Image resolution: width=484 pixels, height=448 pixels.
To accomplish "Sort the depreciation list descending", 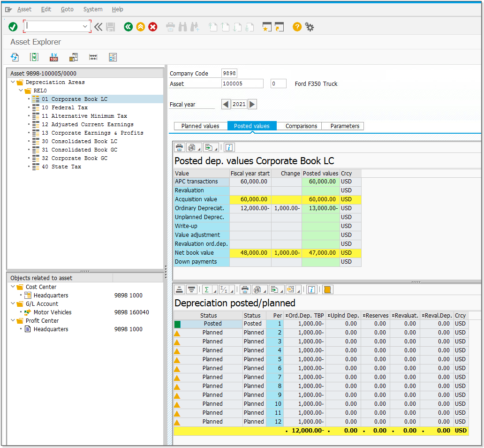I will (191, 289).
